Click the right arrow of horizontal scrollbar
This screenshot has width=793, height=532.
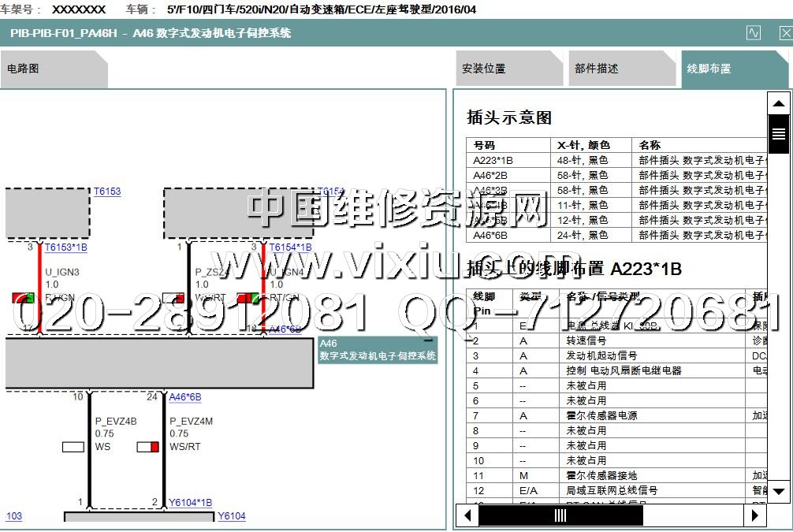coord(756,515)
